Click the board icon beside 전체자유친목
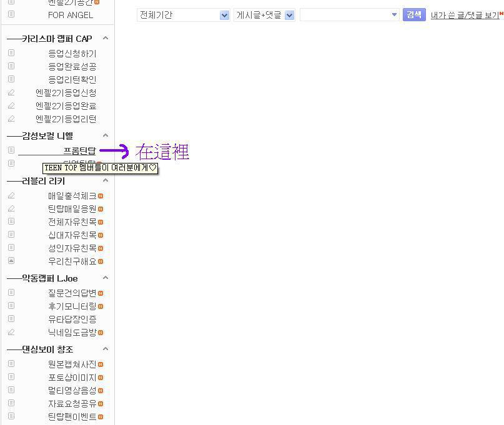 [x=11, y=222]
